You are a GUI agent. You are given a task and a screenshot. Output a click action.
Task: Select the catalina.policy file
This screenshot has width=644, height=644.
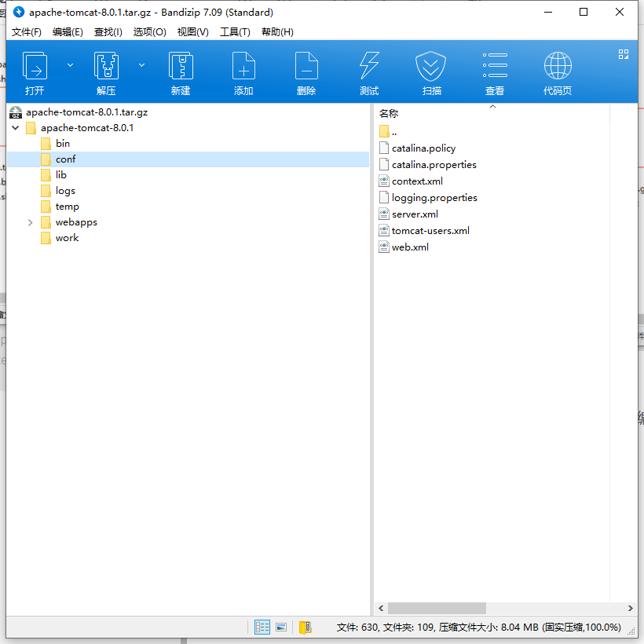pyautogui.click(x=423, y=148)
